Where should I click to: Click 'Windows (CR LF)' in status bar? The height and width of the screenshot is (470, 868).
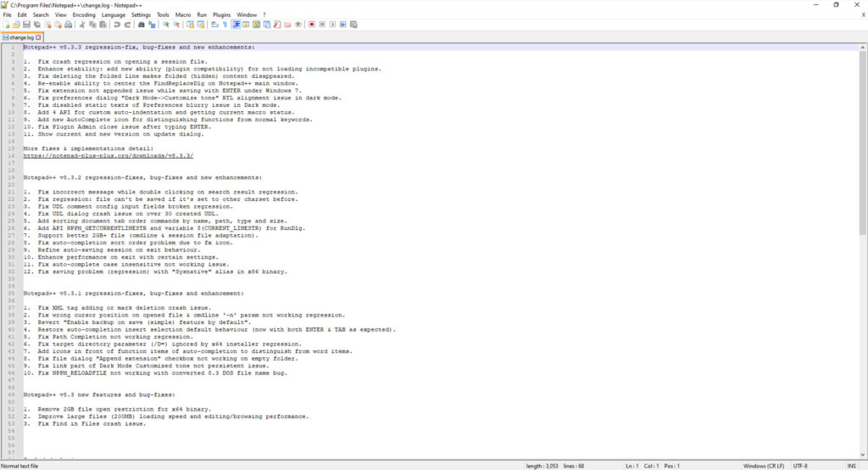pyautogui.click(x=764, y=466)
